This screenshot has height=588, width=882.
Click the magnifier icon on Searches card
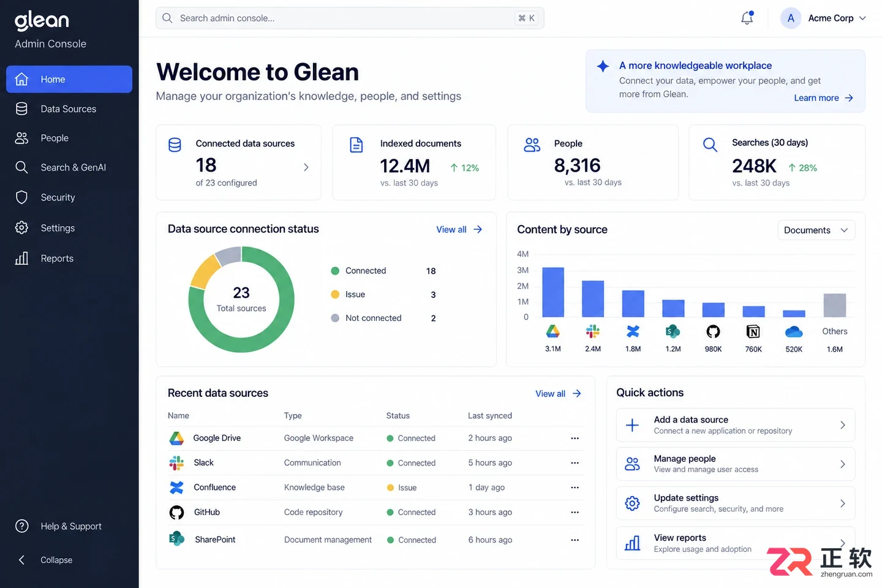pyautogui.click(x=710, y=145)
